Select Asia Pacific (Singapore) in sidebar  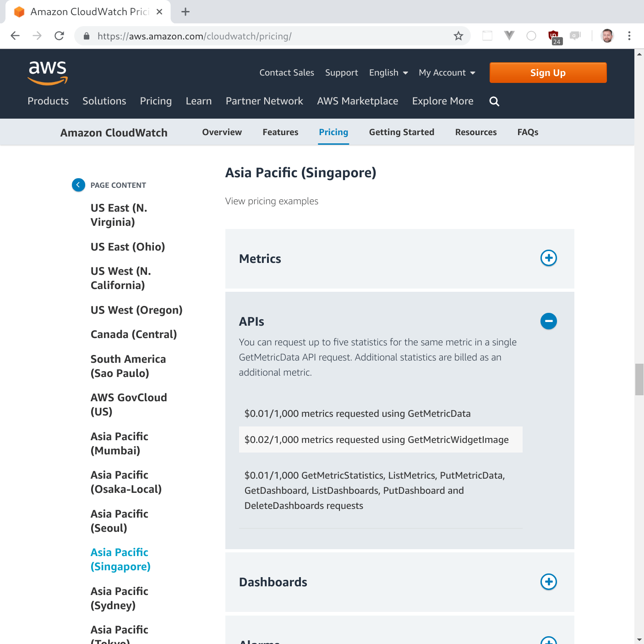point(120,559)
